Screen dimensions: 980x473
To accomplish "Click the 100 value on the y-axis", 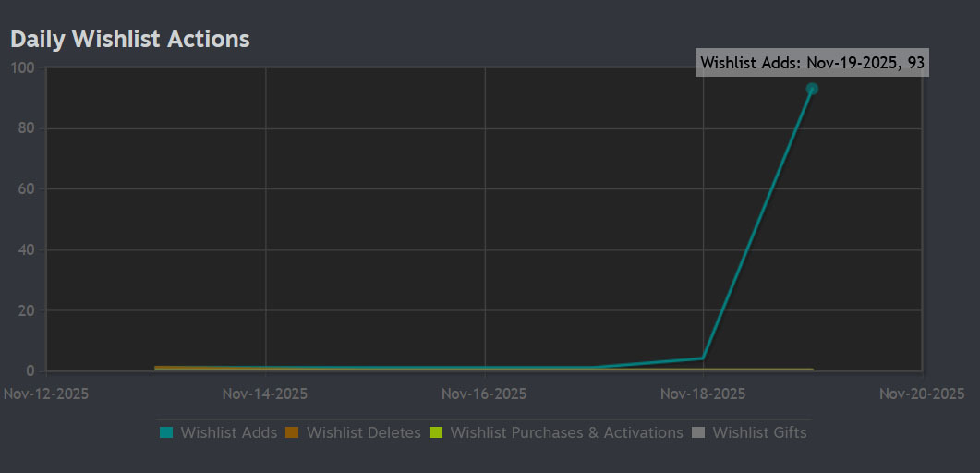I will click(x=22, y=68).
